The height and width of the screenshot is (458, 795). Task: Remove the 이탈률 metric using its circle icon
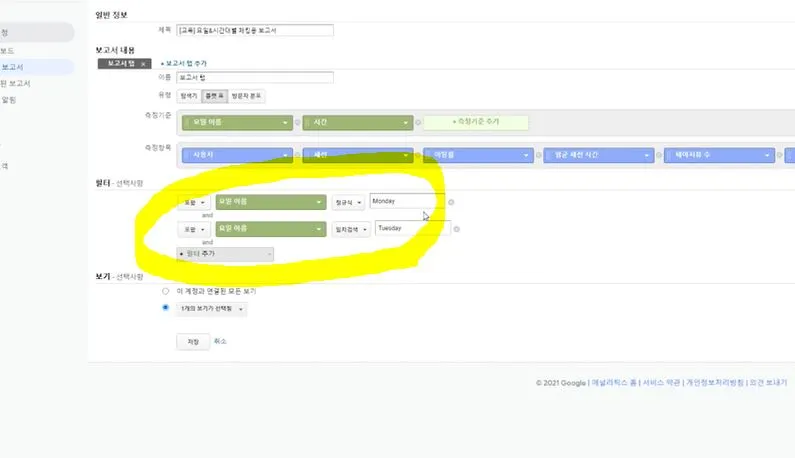[538, 155]
